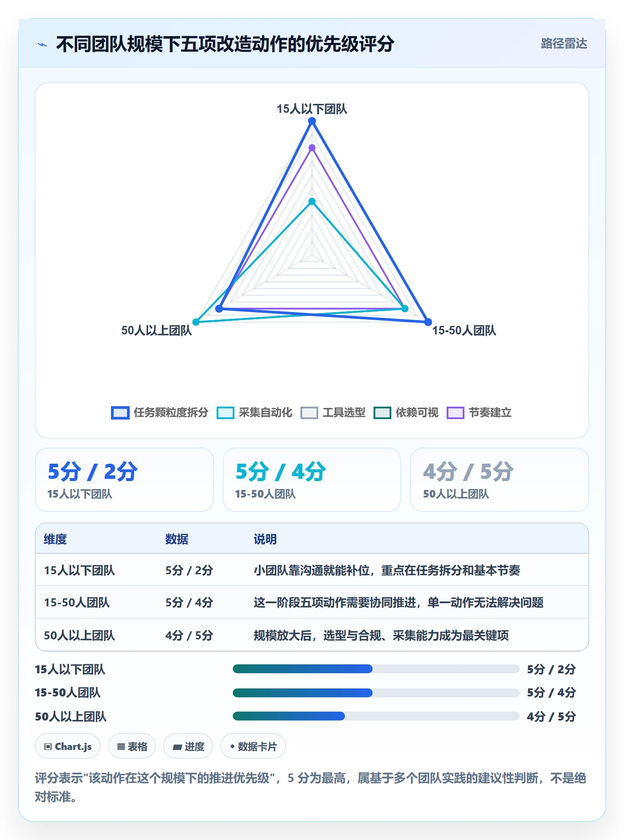Click the purple data point on top axis

[x=312, y=148]
